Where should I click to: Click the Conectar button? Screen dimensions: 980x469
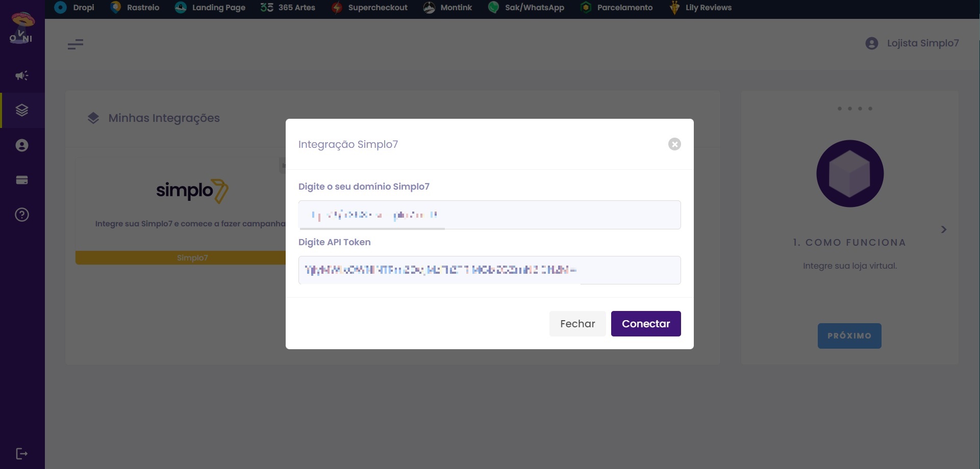click(x=646, y=324)
